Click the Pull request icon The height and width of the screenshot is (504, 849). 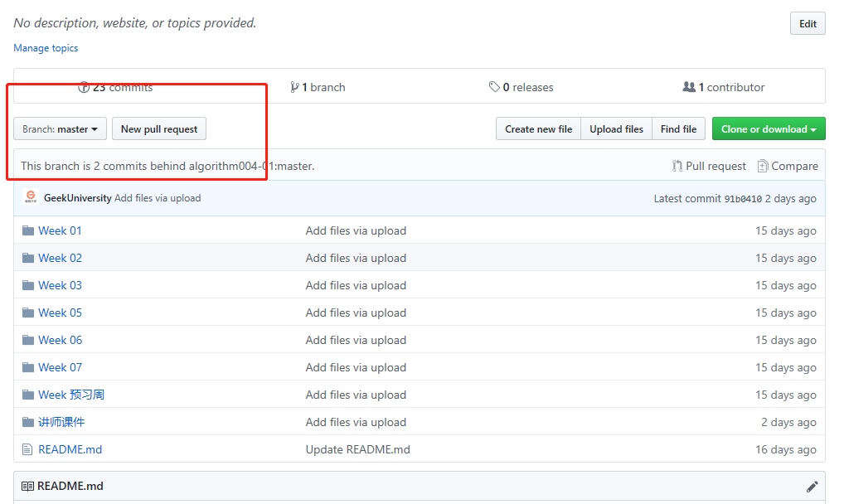tap(677, 166)
